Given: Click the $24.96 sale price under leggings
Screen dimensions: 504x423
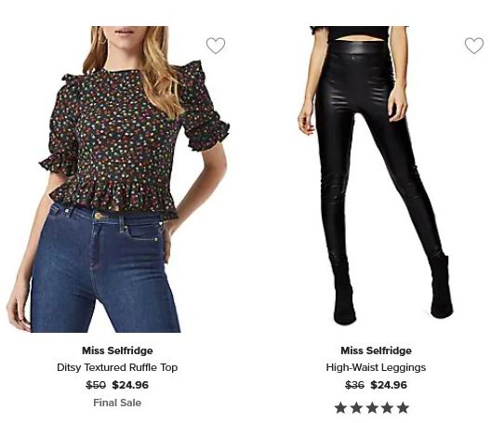Looking at the screenshot, I should 389,385.
